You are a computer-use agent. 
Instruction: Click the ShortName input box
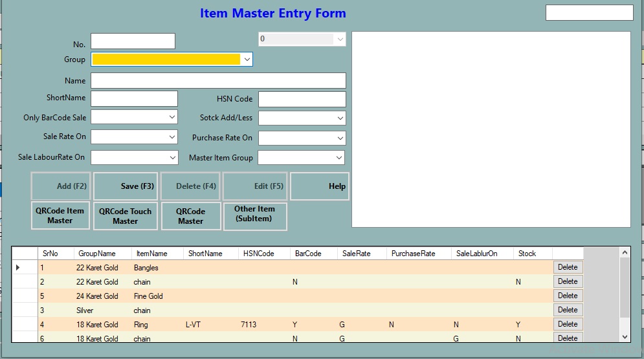click(x=134, y=98)
